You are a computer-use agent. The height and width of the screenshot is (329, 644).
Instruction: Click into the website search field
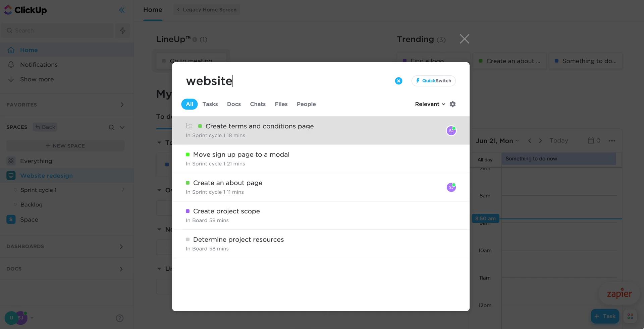pyautogui.click(x=288, y=81)
